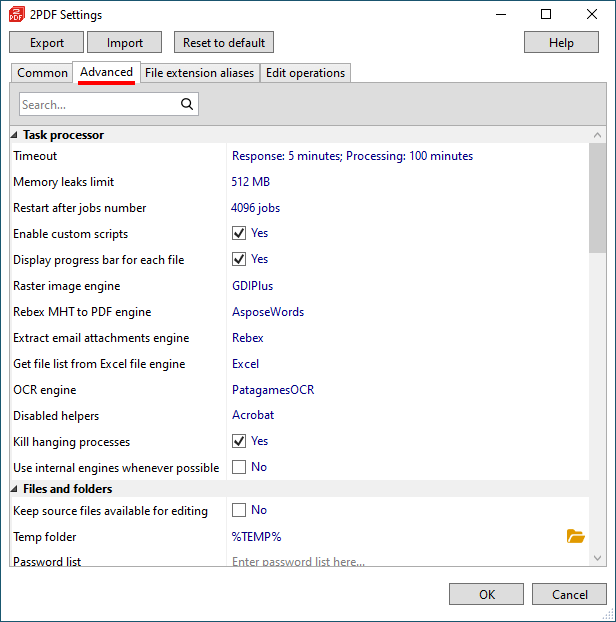The width and height of the screenshot is (616, 622).
Task: Open Temp folder browse icon
Action: pos(576,536)
